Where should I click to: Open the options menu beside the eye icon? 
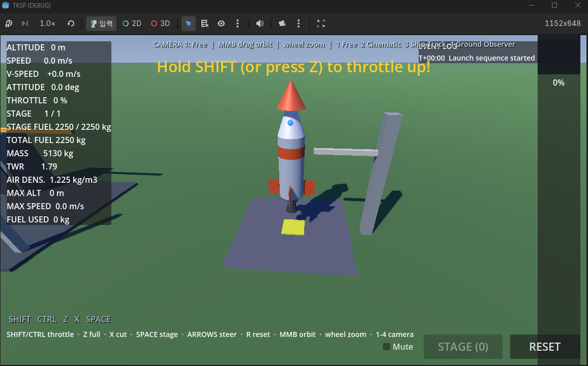tap(238, 23)
